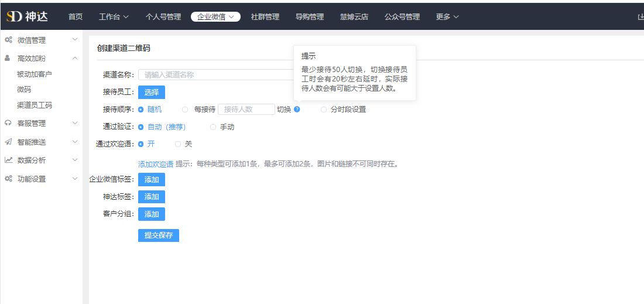
Task: Select the 随机 reception order radio
Action: click(141, 110)
